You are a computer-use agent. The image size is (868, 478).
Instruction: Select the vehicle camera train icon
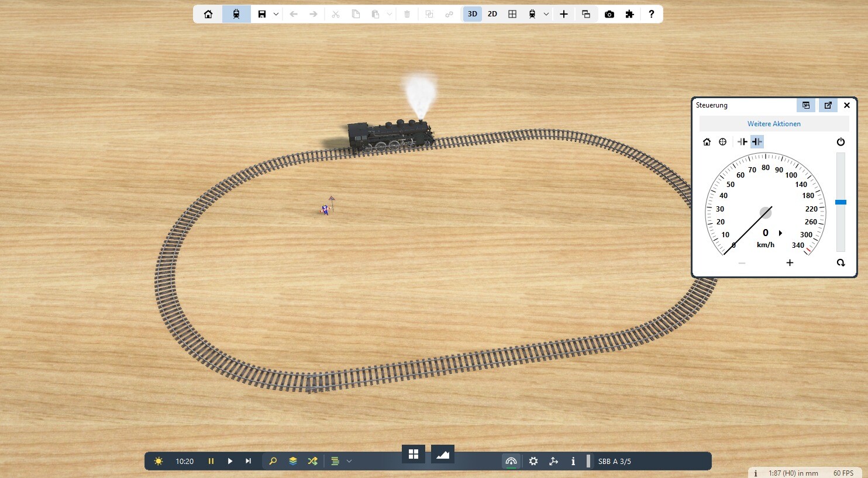coord(532,14)
